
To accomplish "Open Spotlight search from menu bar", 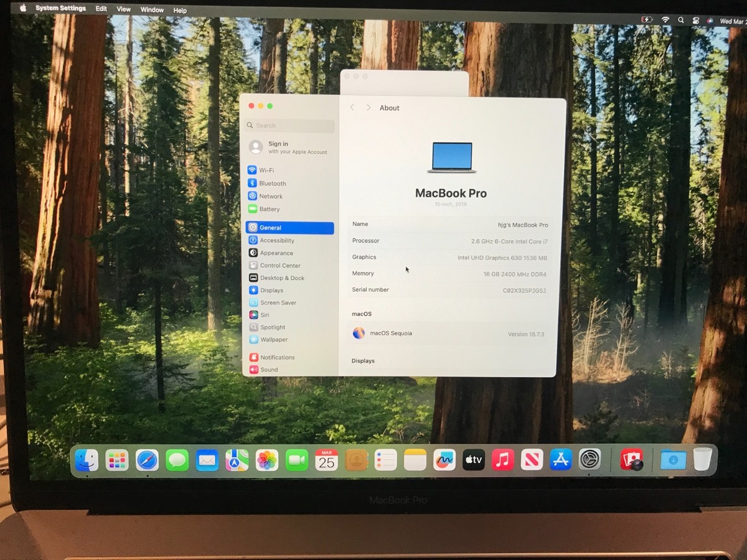I will 680,21.
